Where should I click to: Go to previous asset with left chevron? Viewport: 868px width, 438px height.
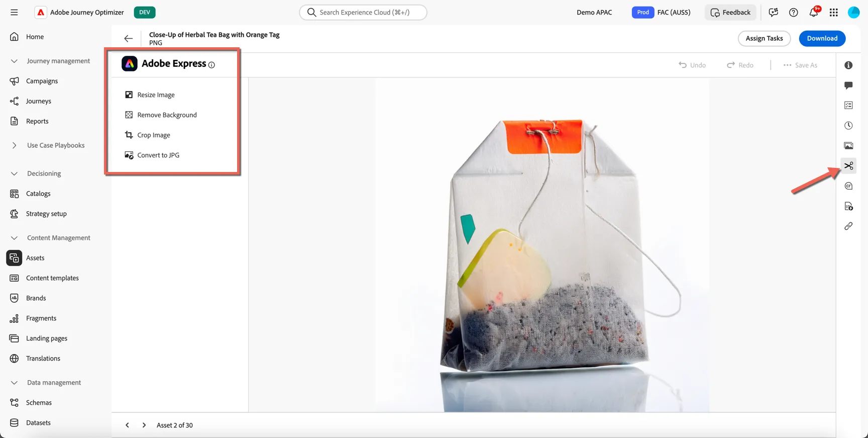tap(128, 425)
